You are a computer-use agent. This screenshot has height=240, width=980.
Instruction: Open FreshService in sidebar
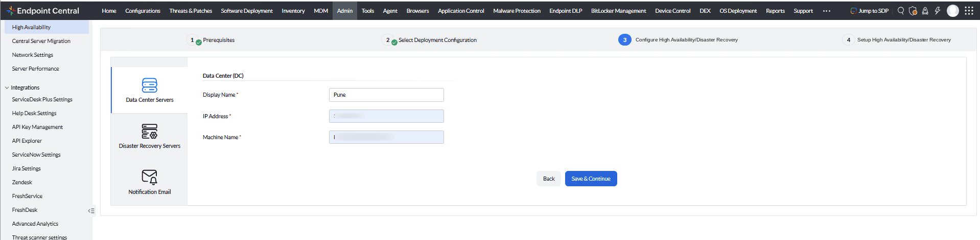click(x=27, y=196)
